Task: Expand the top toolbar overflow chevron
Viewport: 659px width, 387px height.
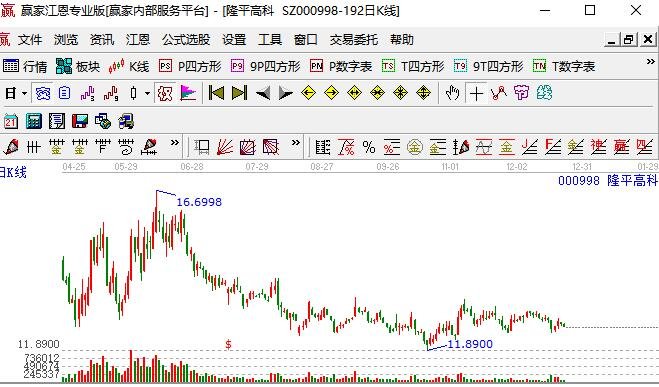Action: coord(650,62)
